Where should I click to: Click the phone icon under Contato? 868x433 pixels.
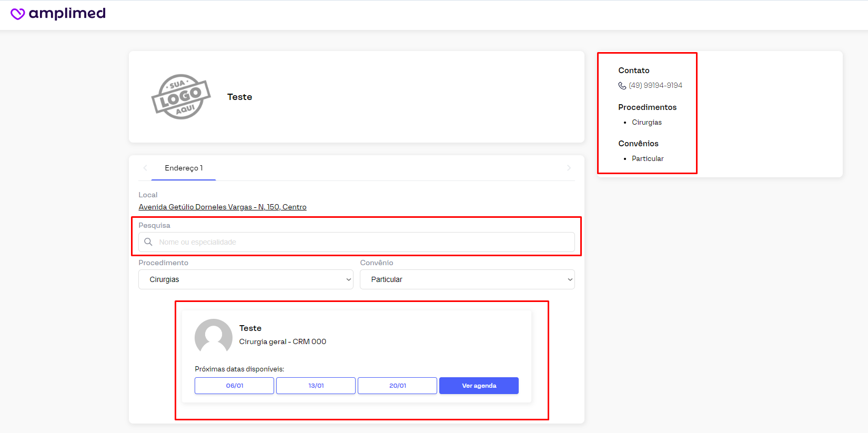(x=622, y=86)
